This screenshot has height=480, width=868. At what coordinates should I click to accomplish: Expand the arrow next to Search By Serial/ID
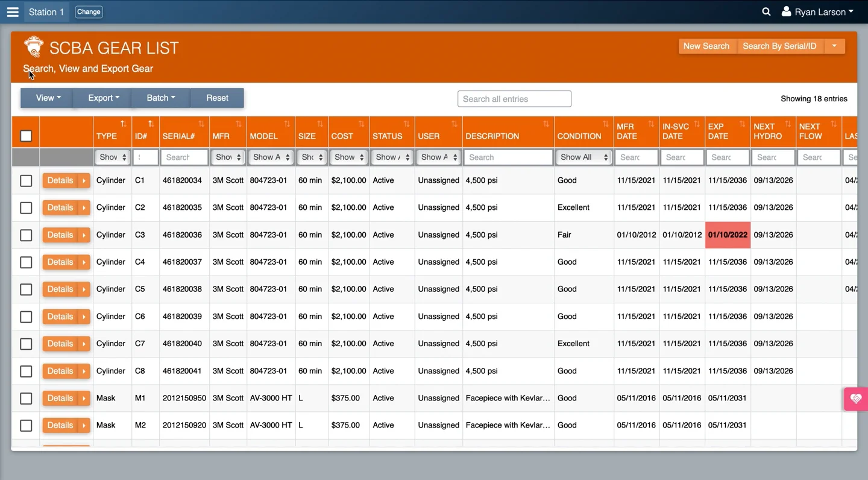coord(834,46)
